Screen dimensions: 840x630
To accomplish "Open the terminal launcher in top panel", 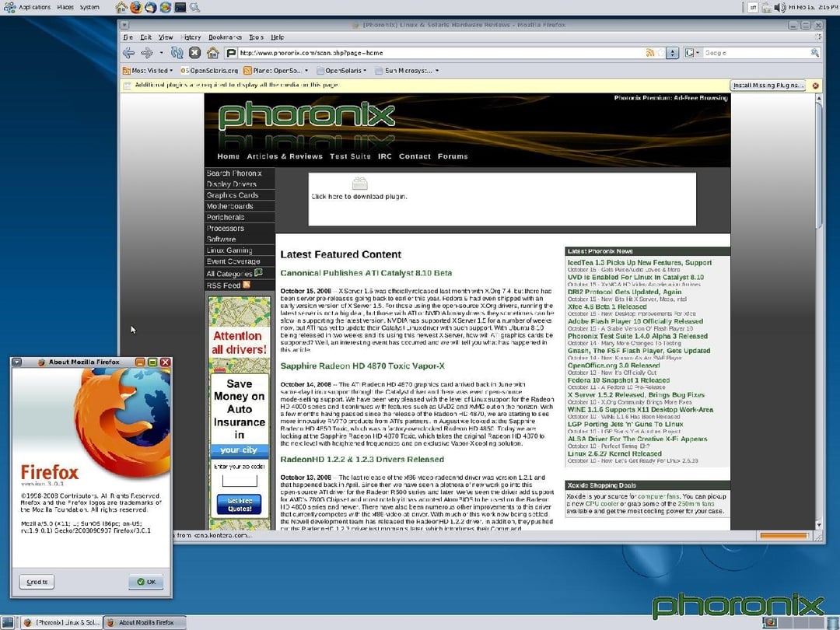I will [x=180, y=7].
